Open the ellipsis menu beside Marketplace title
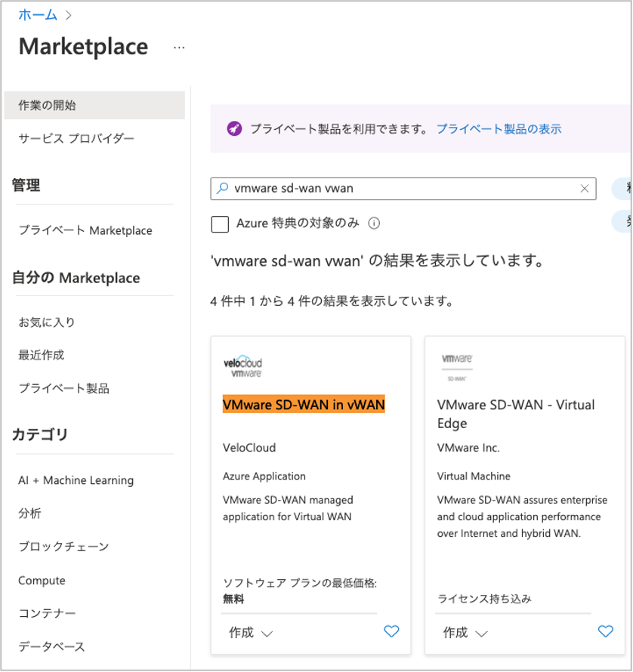The width and height of the screenshot is (633, 672). click(179, 47)
